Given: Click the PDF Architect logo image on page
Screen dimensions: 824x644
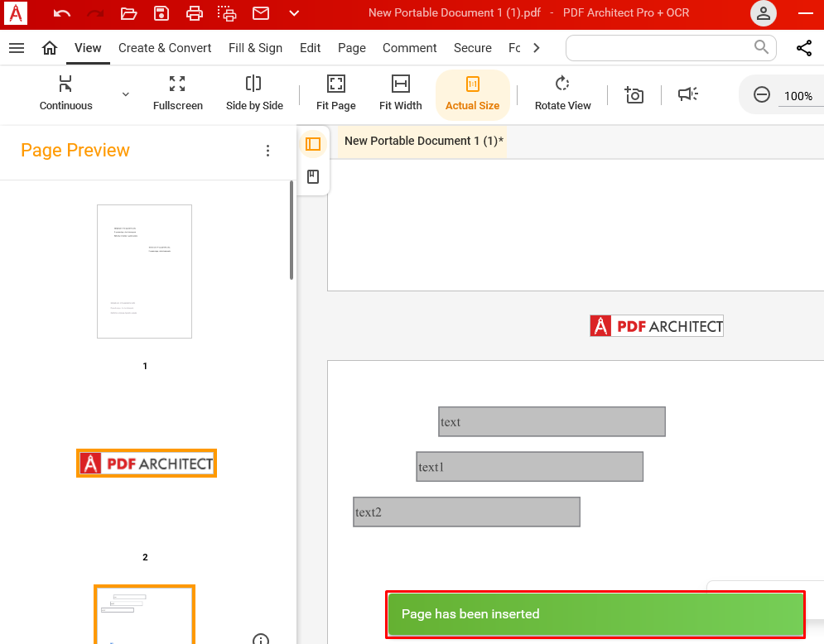Looking at the screenshot, I should click(657, 326).
